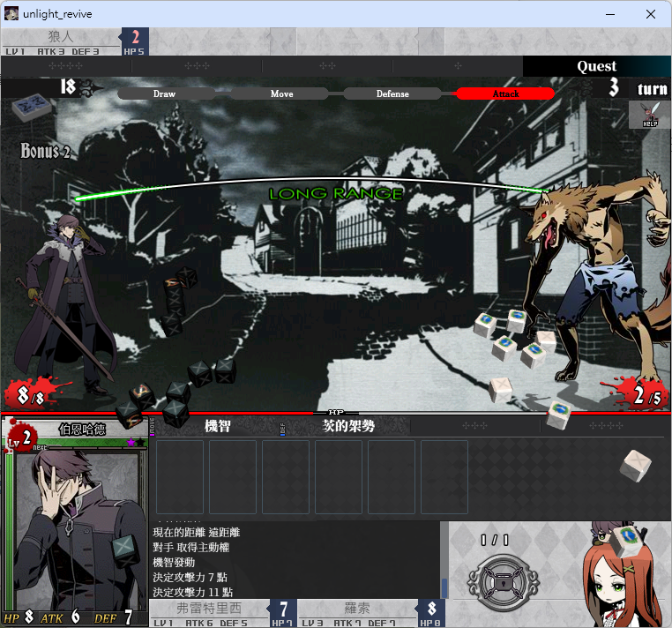The width and height of the screenshot is (672, 628).
Task: Click the deck count 18
Action: point(68,87)
